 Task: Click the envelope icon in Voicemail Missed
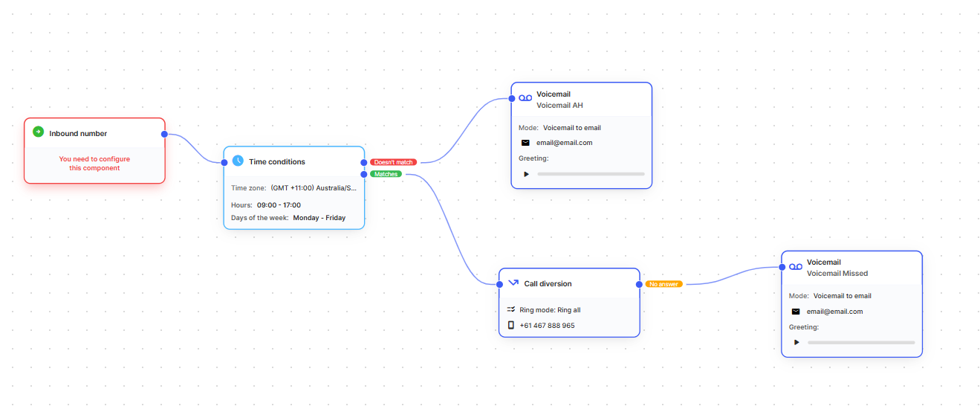(796, 312)
